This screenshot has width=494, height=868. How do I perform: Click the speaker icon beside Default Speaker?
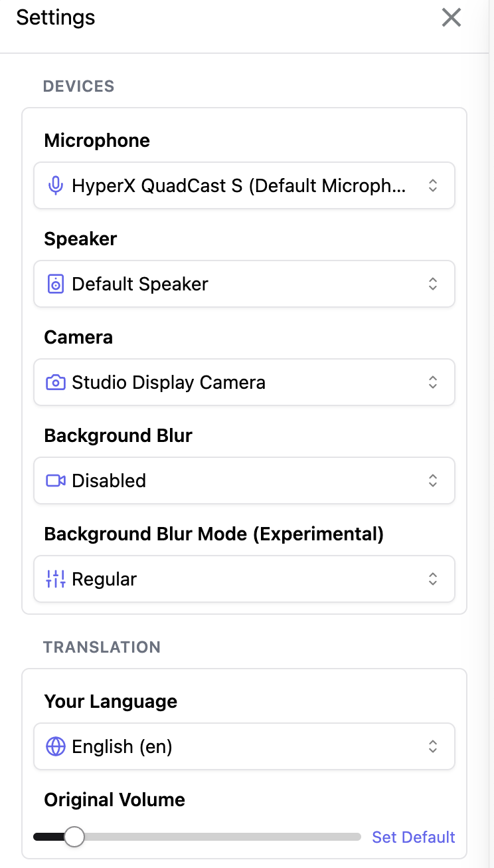tap(56, 284)
